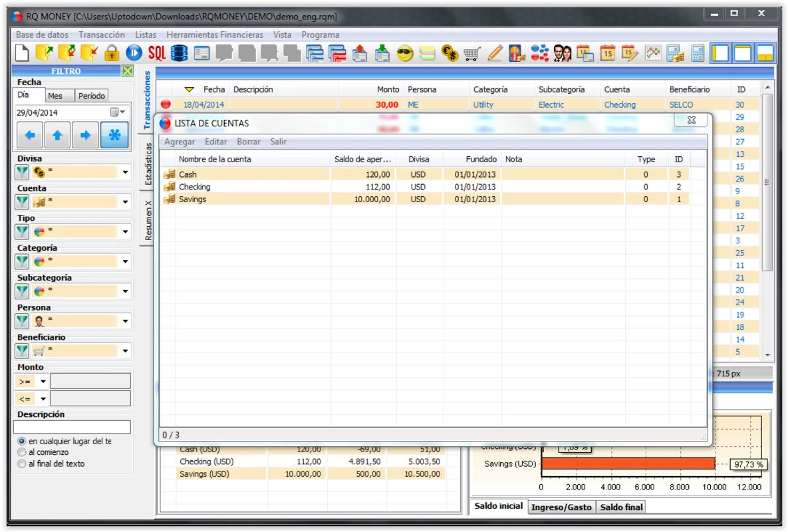Select the 'al comienzo' radio option
Viewport: 788px width, 532px height.
21,452
